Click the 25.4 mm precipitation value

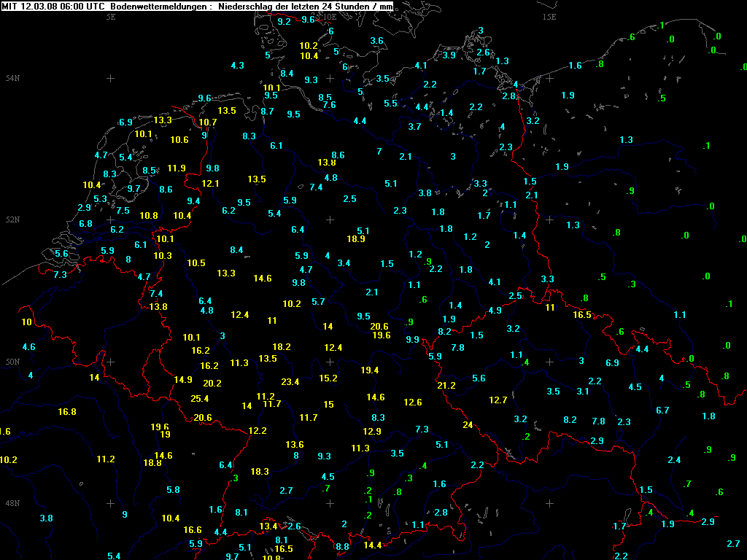[199, 399]
